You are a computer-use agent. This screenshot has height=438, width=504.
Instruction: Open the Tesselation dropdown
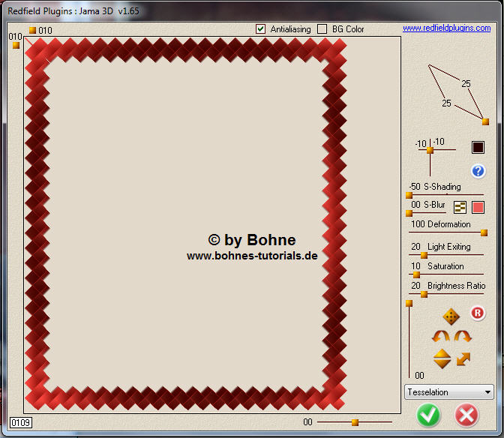point(448,391)
